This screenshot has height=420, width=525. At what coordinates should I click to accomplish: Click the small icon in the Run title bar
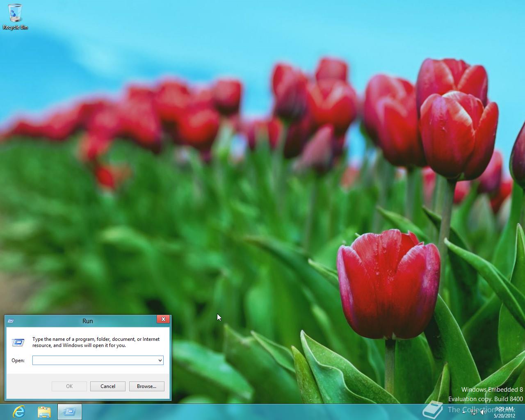click(x=11, y=321)
